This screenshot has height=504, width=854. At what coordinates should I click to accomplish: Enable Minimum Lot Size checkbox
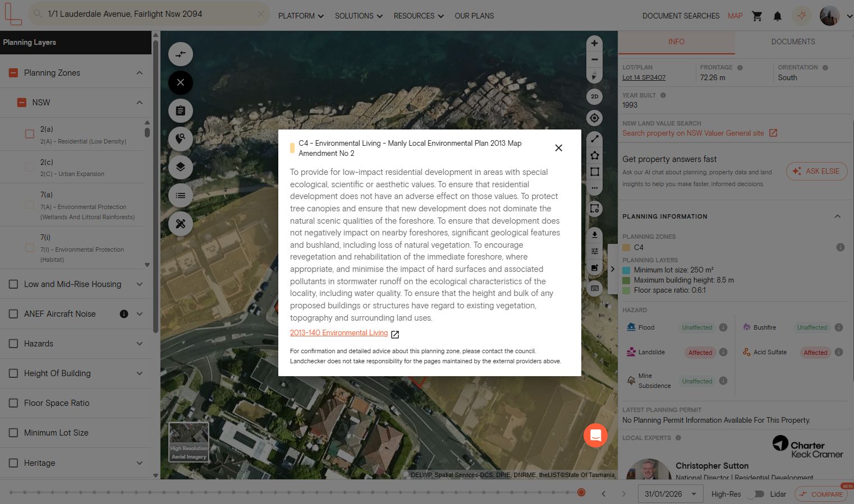pyautogui.click(x=13, y=433)
